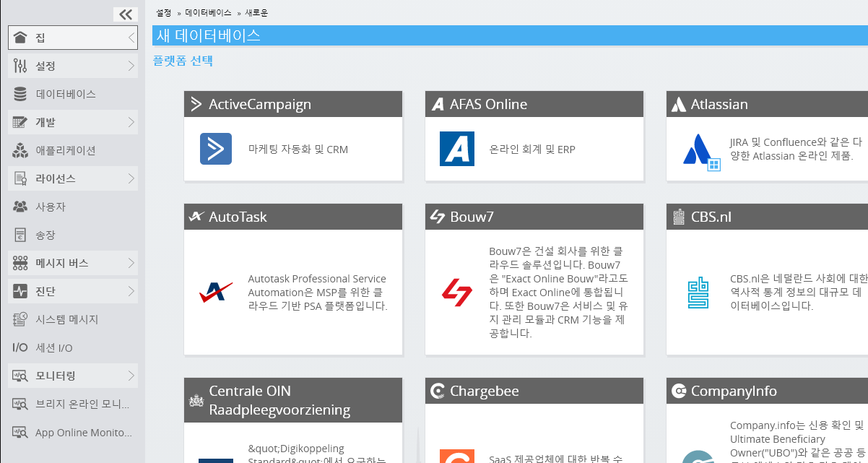Click the small header icon of Chargebee
The height and width of the screenshot is (463, 868).
tap(437, 391)
